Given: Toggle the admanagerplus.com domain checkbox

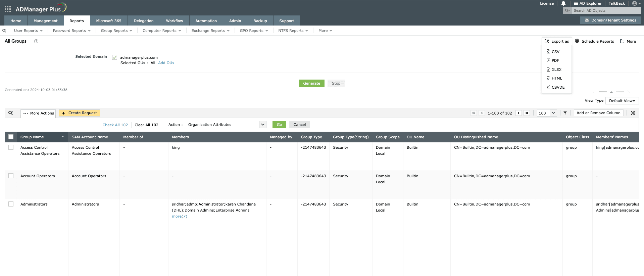Looking at the screenshot, I should click(x=114, y=57).
